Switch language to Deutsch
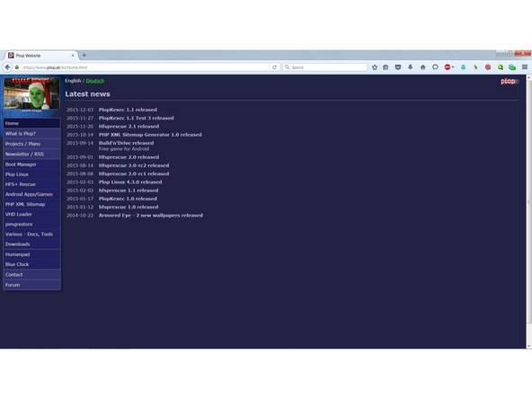The width and height of the screenshot is (532, 399). tap(95, 81)
